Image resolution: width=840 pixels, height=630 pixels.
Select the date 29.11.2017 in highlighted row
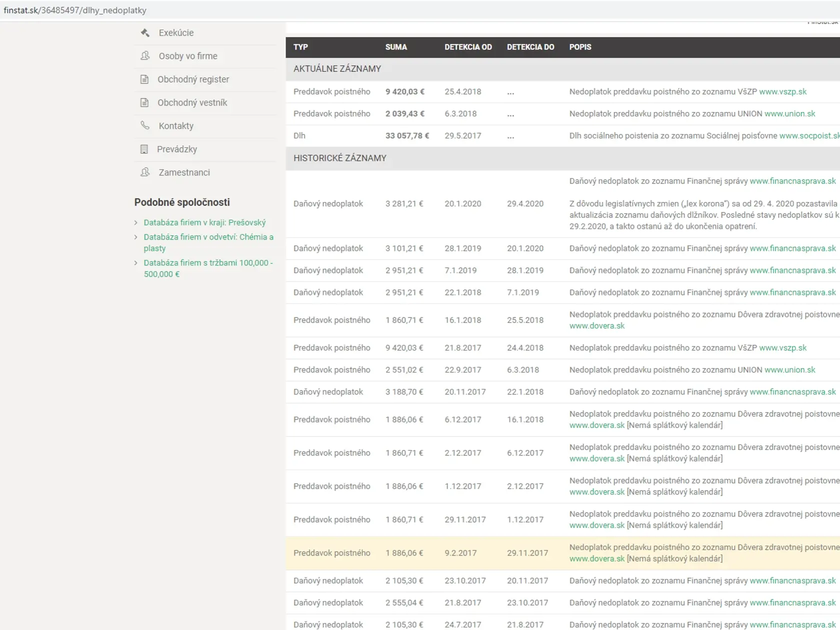[527, 553]
